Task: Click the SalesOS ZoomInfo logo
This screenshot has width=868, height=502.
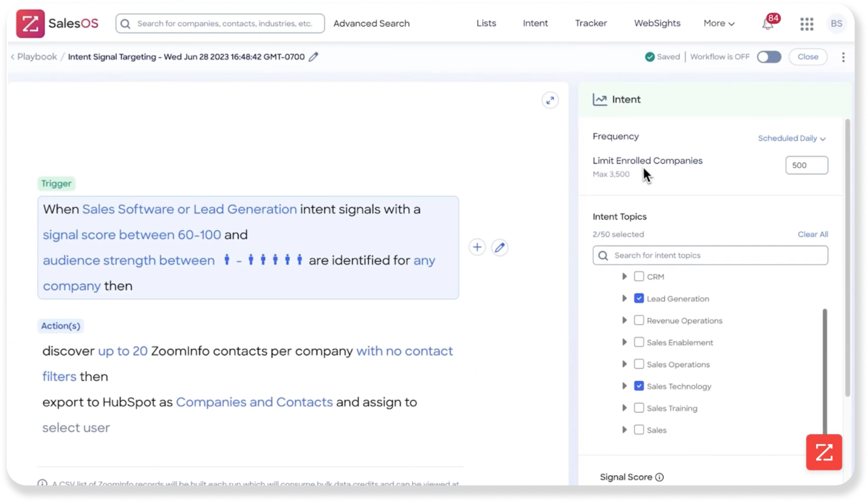Action: click(x=30, y=23)
